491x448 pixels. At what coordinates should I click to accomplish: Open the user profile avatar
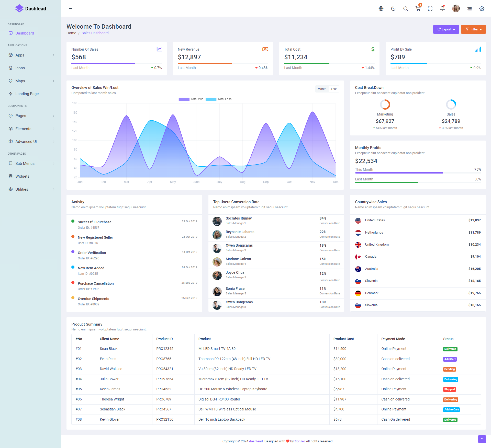point(456,9)
